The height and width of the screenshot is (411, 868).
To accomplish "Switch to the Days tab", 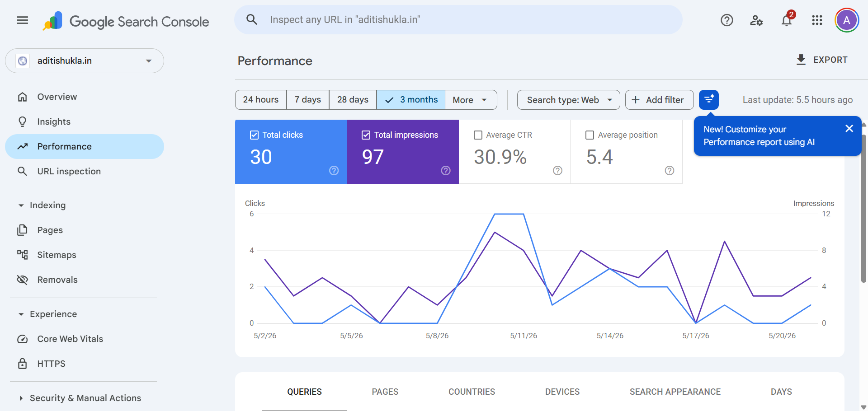I will point(781,392).
